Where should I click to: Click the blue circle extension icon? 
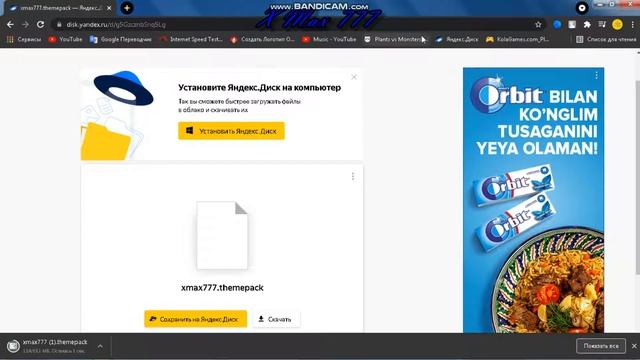(557, 24)
